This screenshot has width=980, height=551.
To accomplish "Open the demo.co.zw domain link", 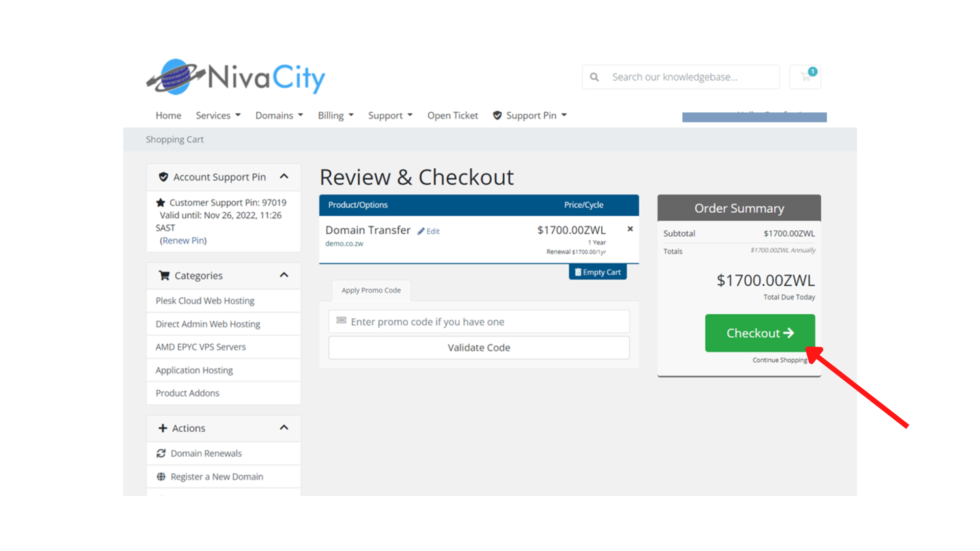I will [344, 244].
